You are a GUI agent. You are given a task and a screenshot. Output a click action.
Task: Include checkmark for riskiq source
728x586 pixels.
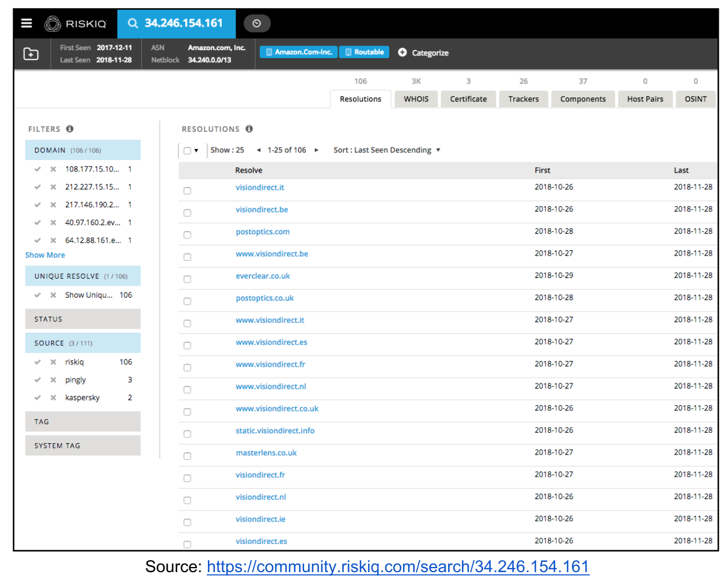[37, 362]
